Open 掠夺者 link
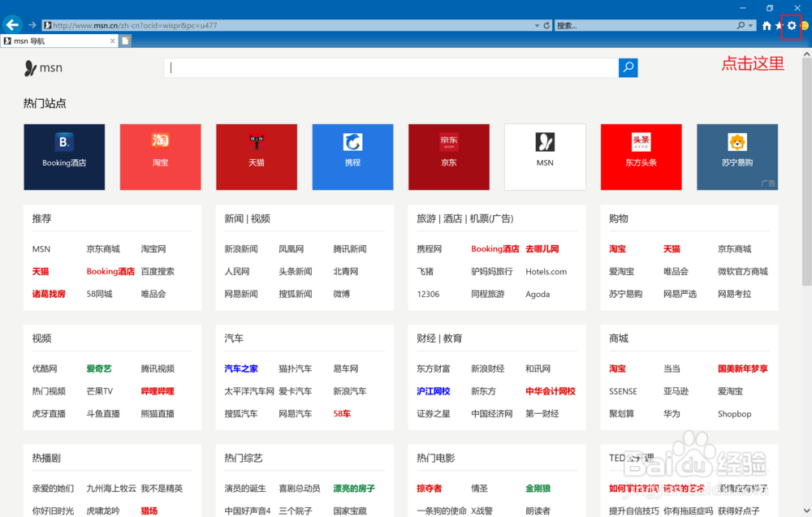 coord(430,488)
